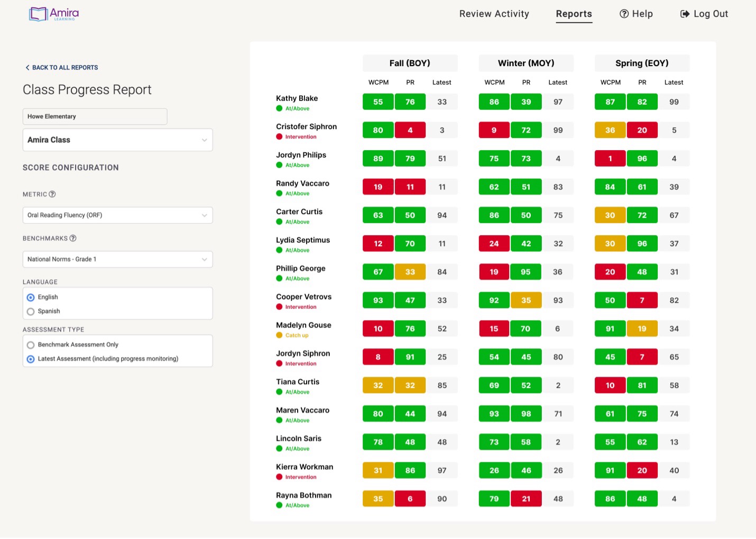Click Carter Curtis' green status dot
The height and width of the screenshot is (539, 756).
[279, 222]
